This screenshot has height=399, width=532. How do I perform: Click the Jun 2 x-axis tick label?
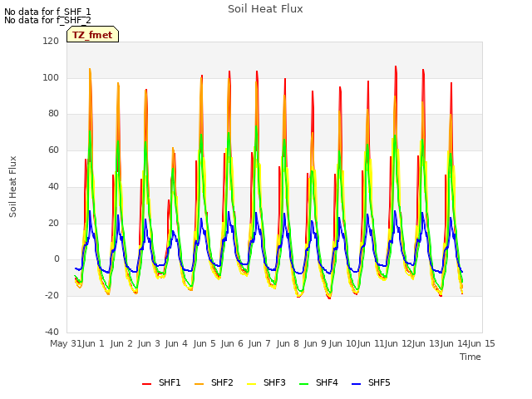pyautogui.click(x=121, y=343)
